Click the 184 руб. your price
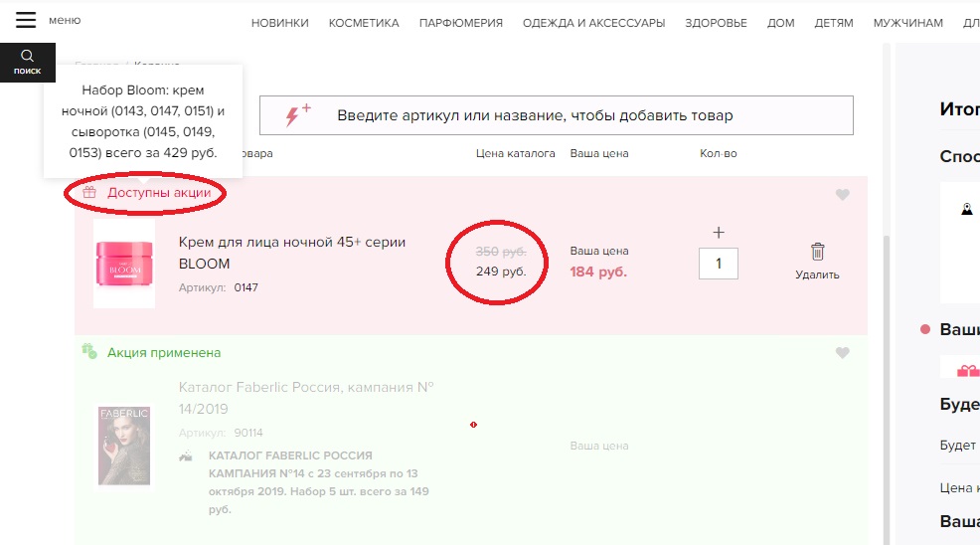 598,272
